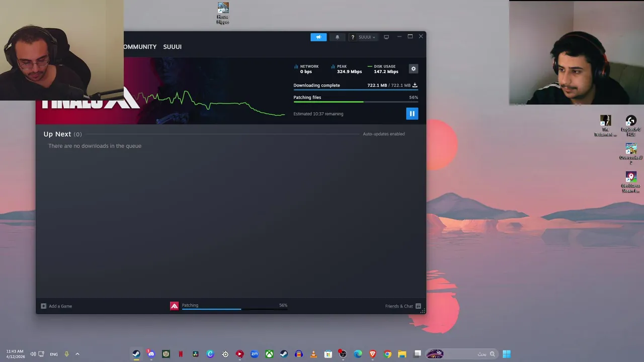
Task: Click The Finals icon in status bar
Action: [174, 306]
